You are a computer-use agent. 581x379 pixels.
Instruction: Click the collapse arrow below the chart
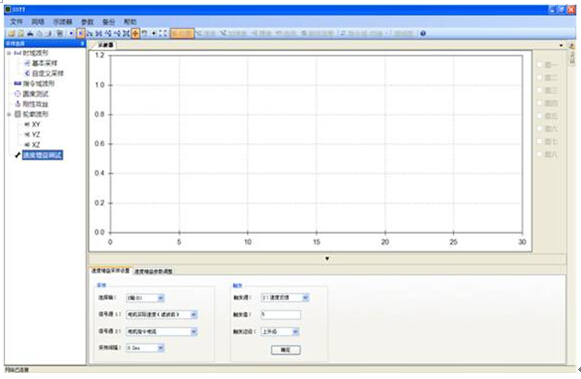[327, 259]
